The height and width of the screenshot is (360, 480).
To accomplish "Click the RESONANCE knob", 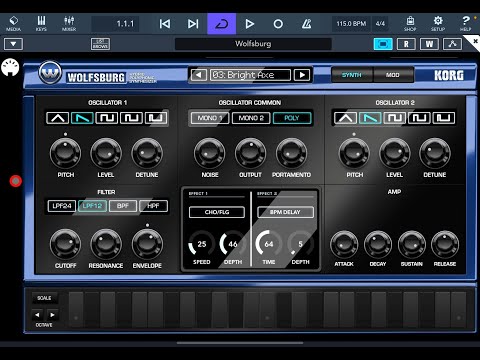I will [x=106, y=244].
